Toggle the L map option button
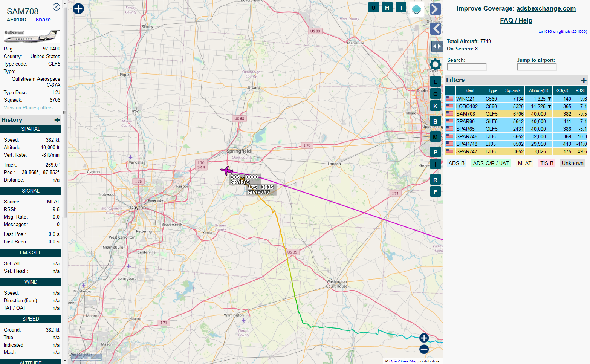Screen dimensions: 590x364 (435, 82)
